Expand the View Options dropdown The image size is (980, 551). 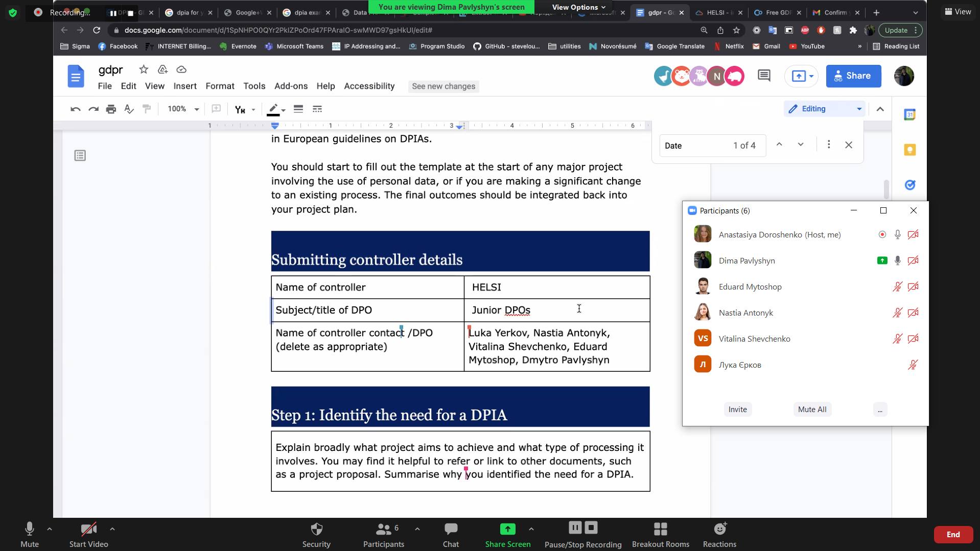coord(578,7)
